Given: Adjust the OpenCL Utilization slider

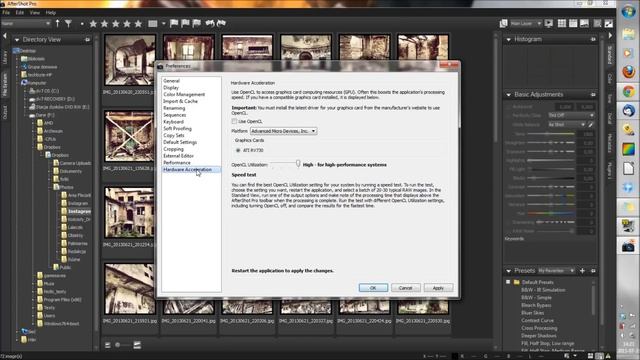Looking at the screenshot, I should (298, 164).
